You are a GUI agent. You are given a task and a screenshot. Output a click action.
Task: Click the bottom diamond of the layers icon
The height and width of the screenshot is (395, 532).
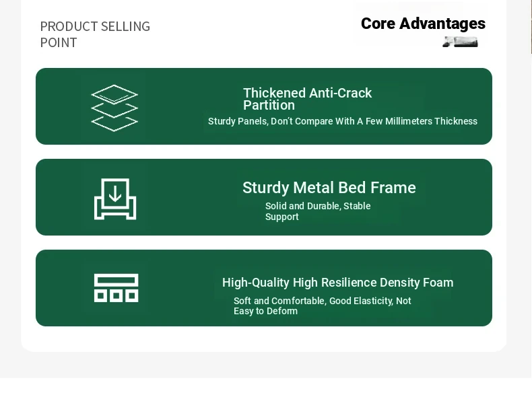(x=114, y=123)
